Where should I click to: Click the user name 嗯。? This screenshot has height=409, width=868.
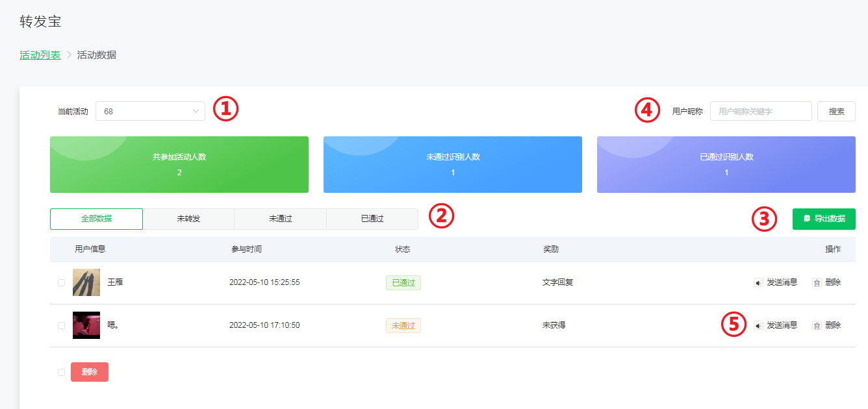(x=113, y=326)
